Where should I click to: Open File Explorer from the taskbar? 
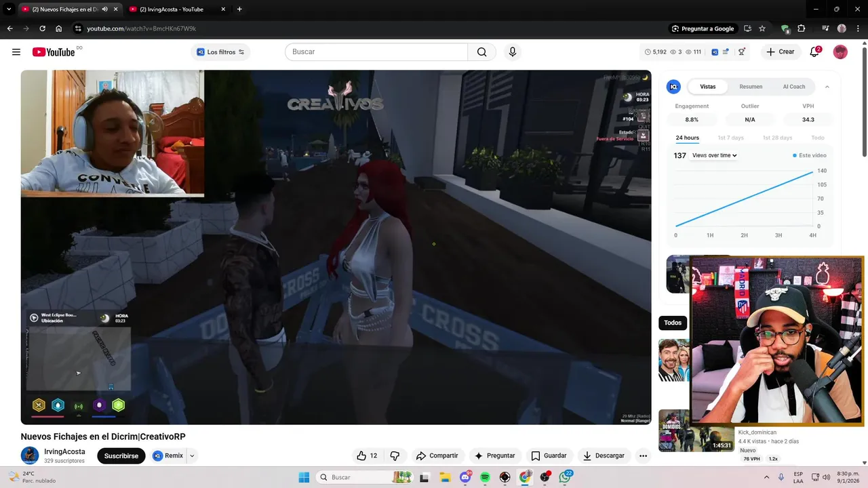click(445, 477)
